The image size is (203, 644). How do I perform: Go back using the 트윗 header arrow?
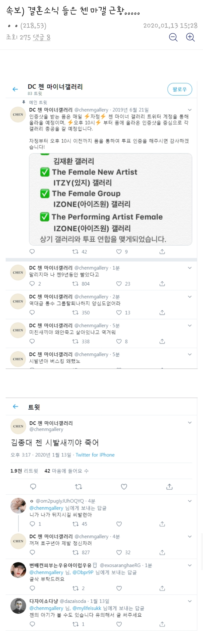pyautogui.click(x=16, y=406)
